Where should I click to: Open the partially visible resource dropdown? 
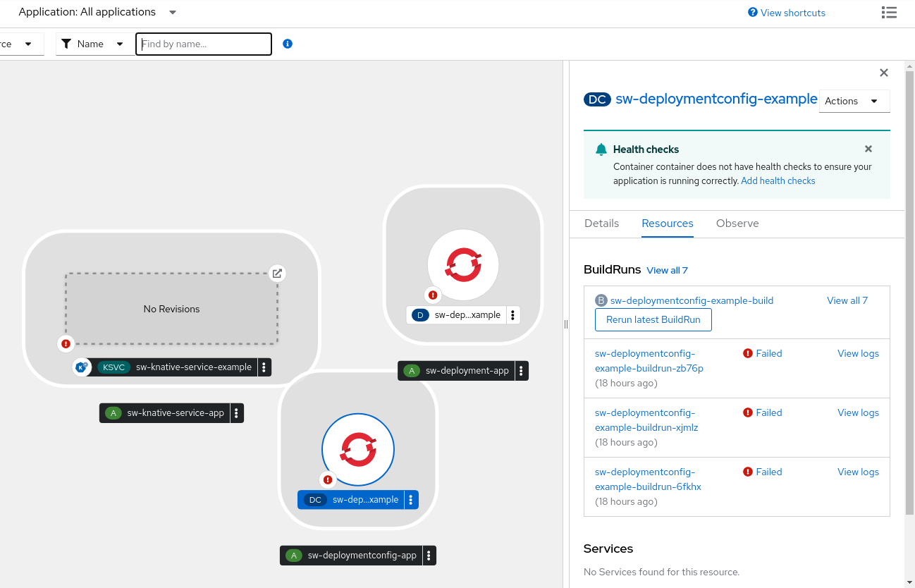21,44
